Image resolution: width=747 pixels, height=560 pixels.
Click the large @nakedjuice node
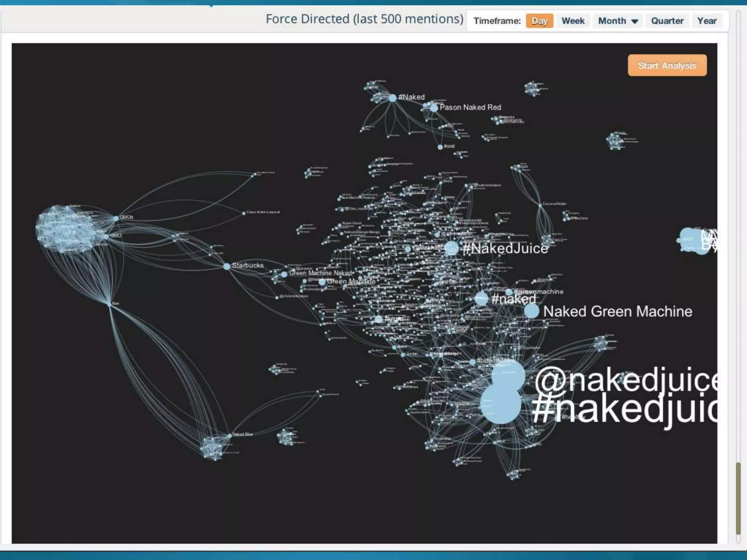(x=508, y=376)
